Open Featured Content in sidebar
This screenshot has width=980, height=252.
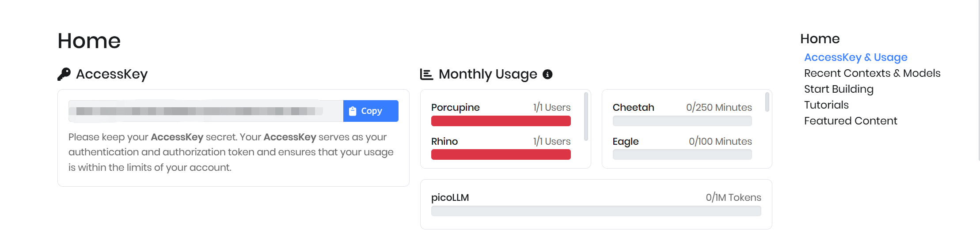850,121
